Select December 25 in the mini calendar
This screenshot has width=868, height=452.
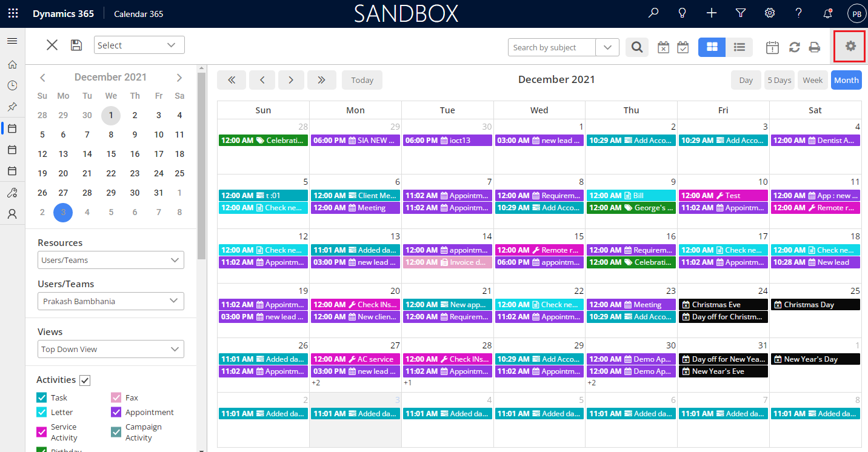pyautogui.click(x=179, y=173)
